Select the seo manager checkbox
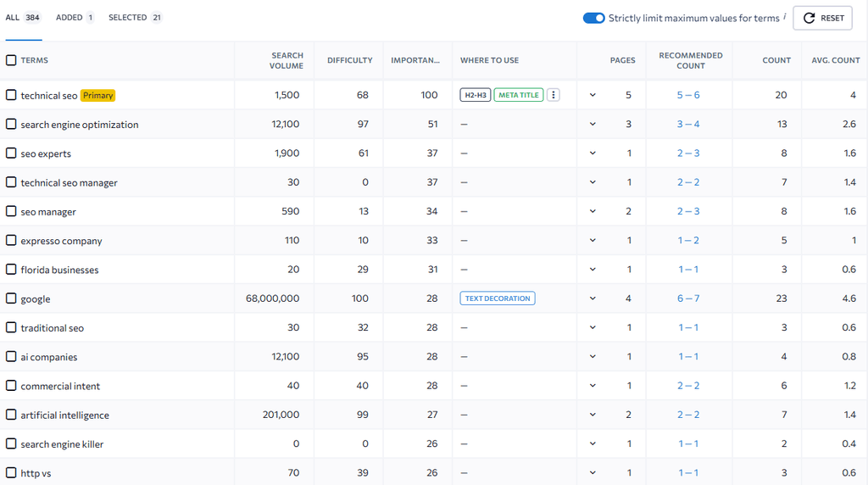Screen dimensions: 868x485 11,211
